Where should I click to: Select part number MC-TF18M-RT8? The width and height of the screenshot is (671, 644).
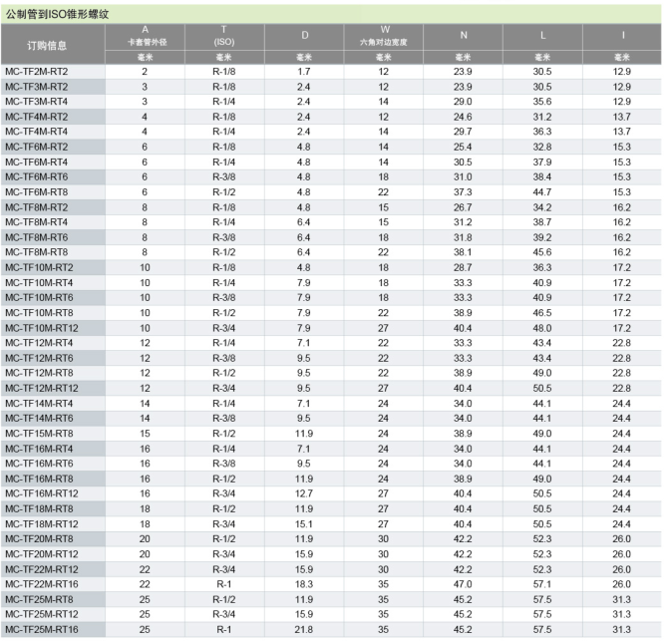click(39, 509)
